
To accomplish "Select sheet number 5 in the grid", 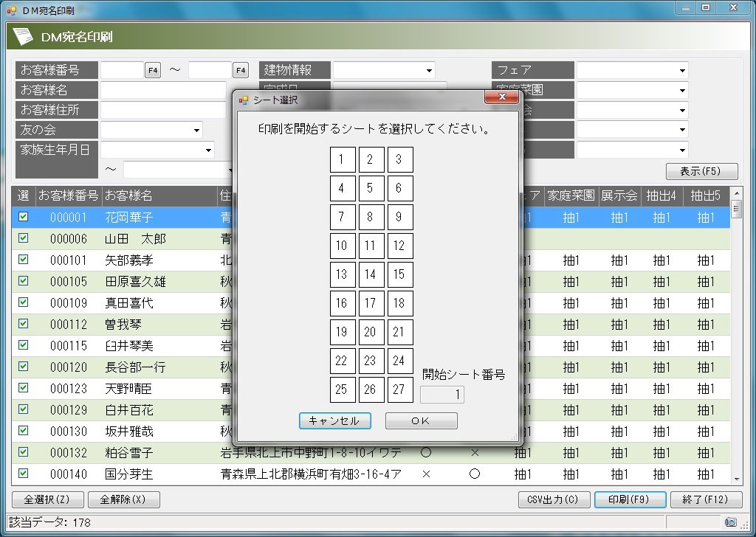I will pyautogui.click(x=371, y=188).
